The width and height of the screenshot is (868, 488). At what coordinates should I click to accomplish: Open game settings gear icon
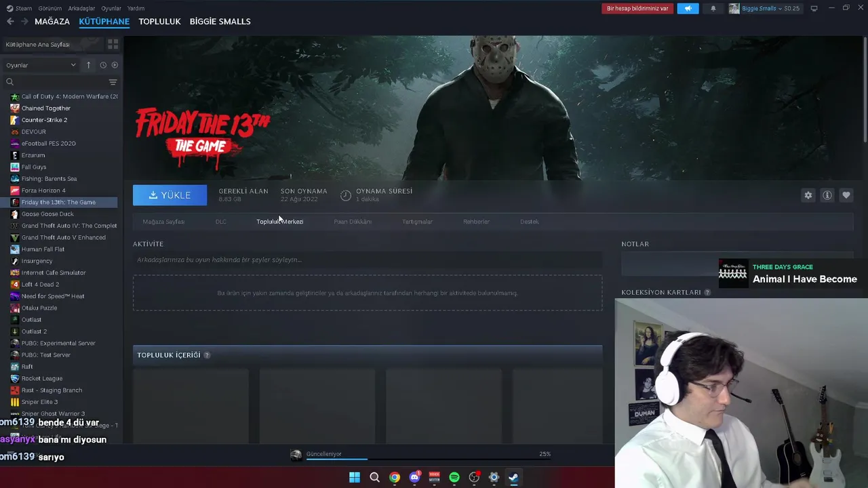coord(808,195)
